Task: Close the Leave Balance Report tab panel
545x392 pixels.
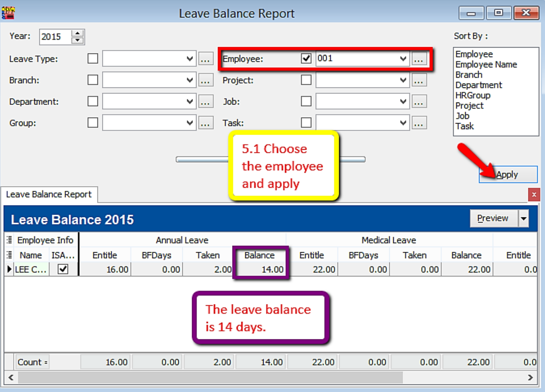Action: pos(534,195)
